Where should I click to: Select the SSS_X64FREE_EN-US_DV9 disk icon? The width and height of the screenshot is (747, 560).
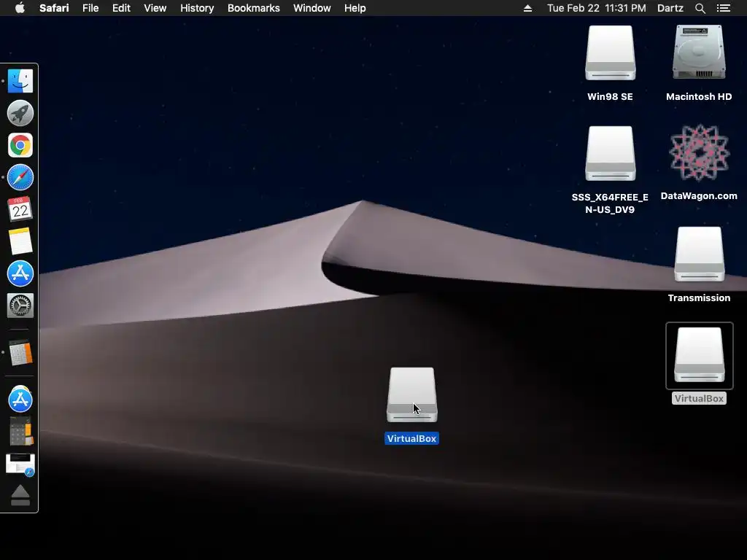611,153
